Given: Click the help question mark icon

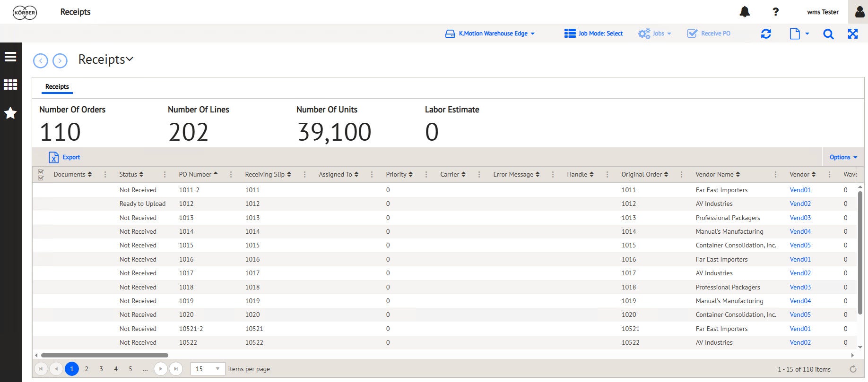Looking at the screenshot, I should tap(775, 12).
